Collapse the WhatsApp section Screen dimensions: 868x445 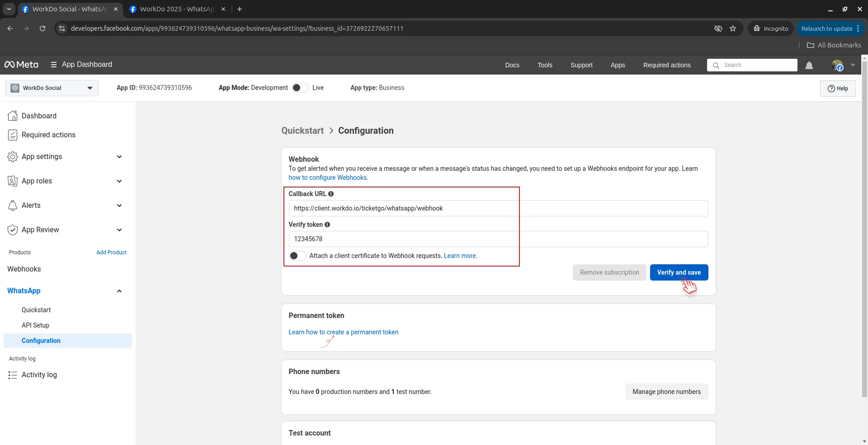[119, 291]
